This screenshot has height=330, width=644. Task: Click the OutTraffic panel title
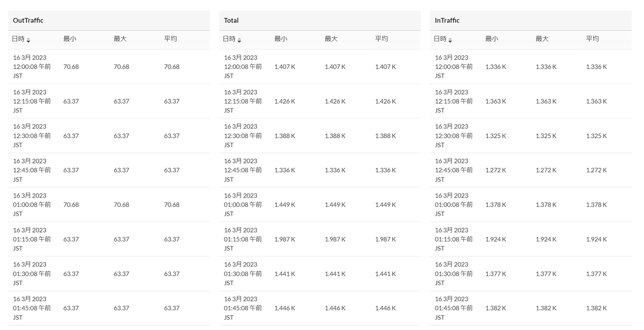tap(28, 21)
